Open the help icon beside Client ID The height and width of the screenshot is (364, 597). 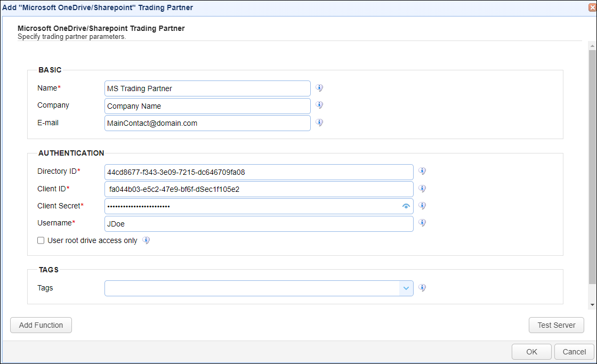coord(422,189)
